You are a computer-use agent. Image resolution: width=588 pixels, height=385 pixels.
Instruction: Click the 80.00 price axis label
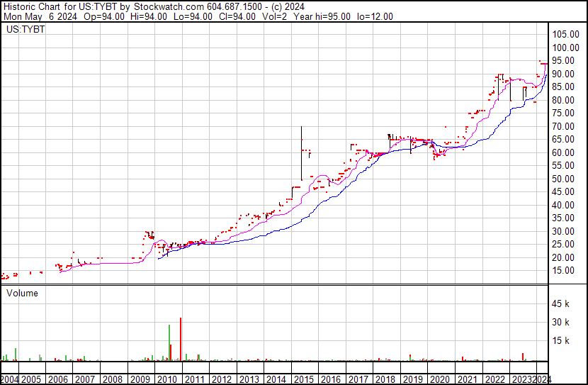pyautogui.click(x=563, y=100)
